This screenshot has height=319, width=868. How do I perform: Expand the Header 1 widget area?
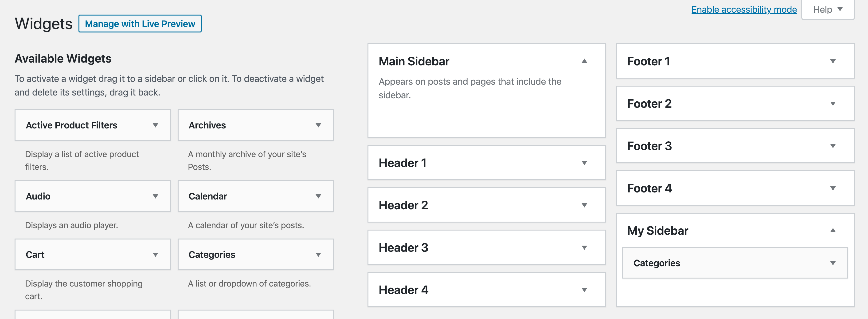pyautogui.click(x=584, y=163)
